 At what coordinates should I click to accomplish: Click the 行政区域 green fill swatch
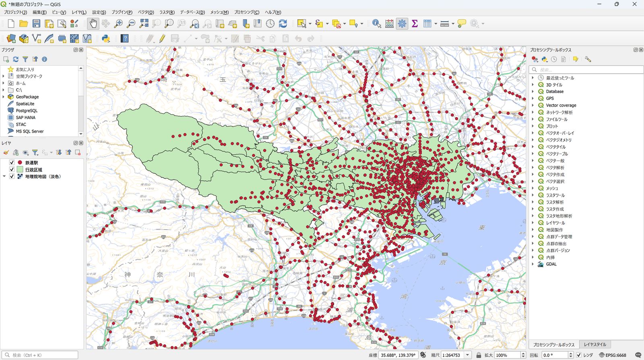(x=20, y=170)
